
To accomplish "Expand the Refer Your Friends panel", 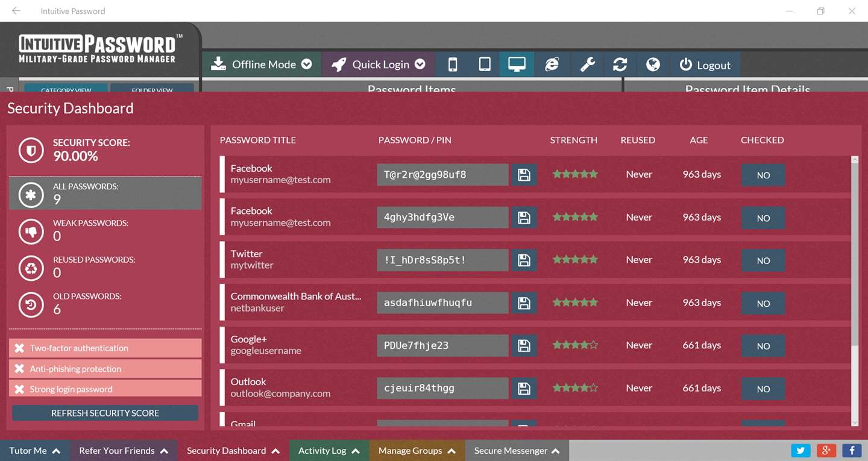I will pyautogui.click(x=124, y=450).
